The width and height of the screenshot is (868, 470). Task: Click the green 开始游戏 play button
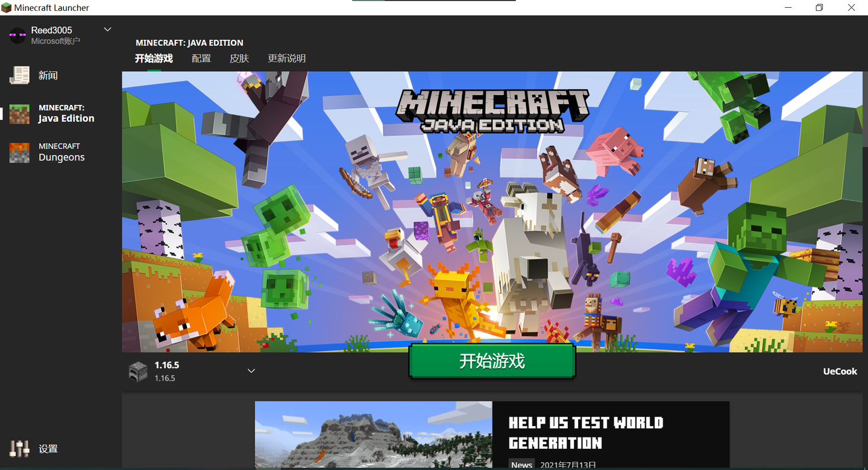coord(492,361)
